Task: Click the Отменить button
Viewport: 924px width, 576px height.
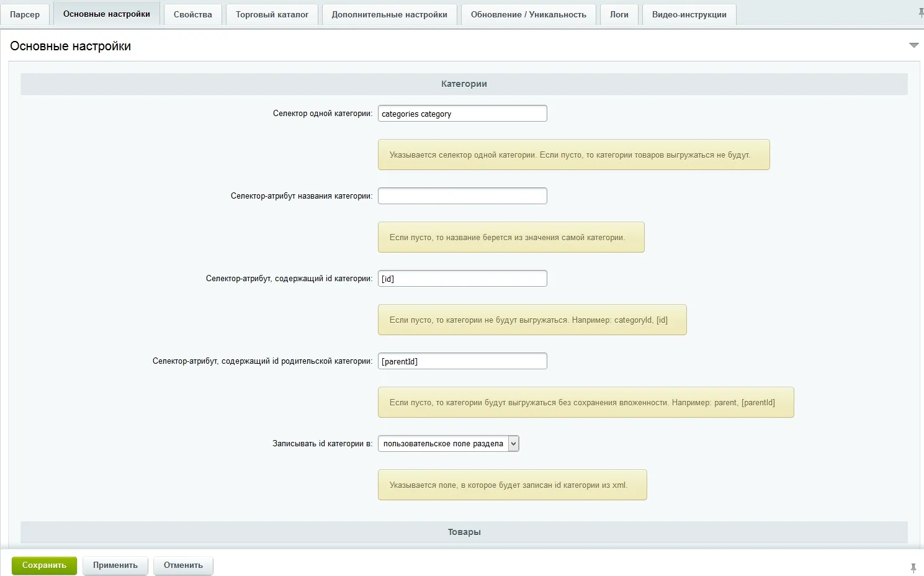Action: tap(183, 565)
